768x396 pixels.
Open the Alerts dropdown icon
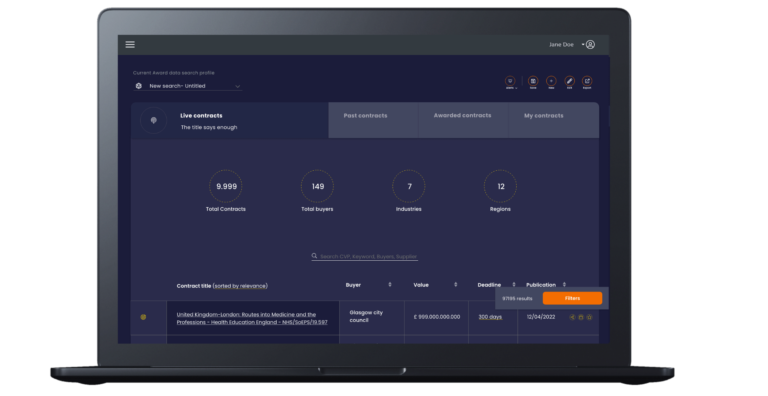[510, 81]
